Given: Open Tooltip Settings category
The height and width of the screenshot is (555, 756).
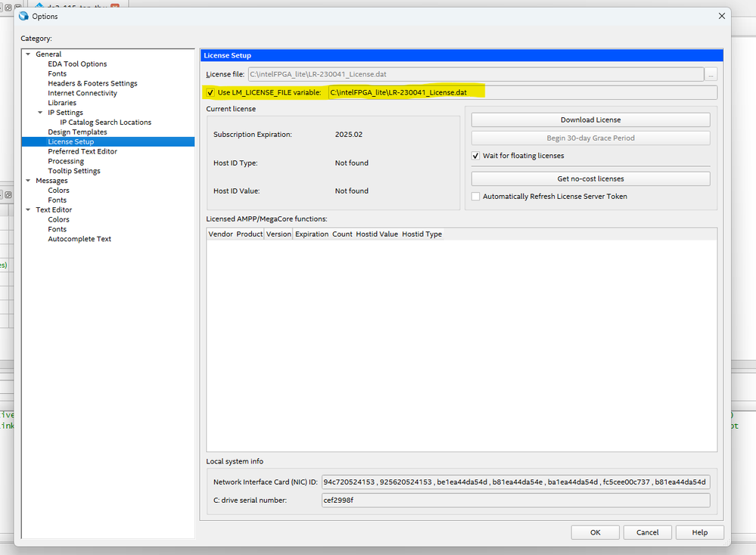Looking at the screenshot, I should click(73, 171).
